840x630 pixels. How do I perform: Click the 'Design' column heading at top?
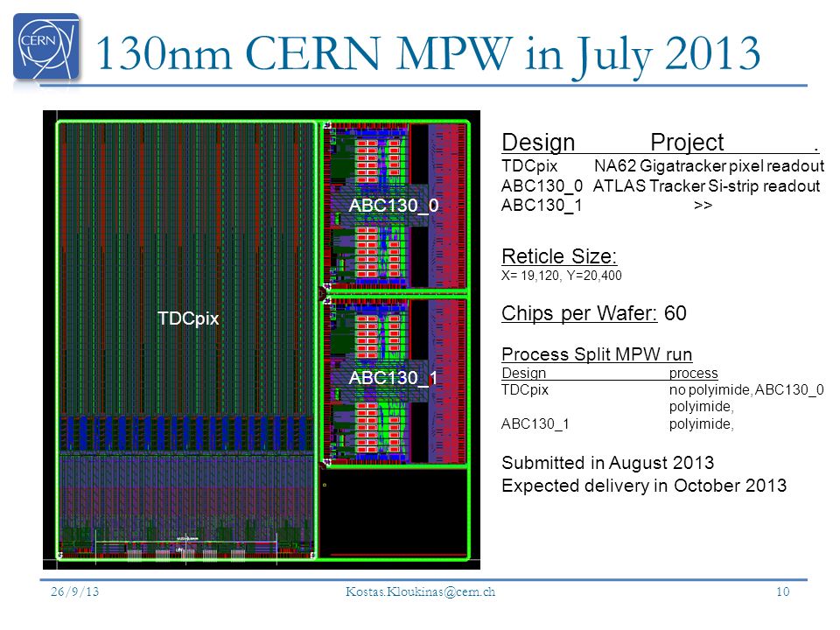[538, 143]
